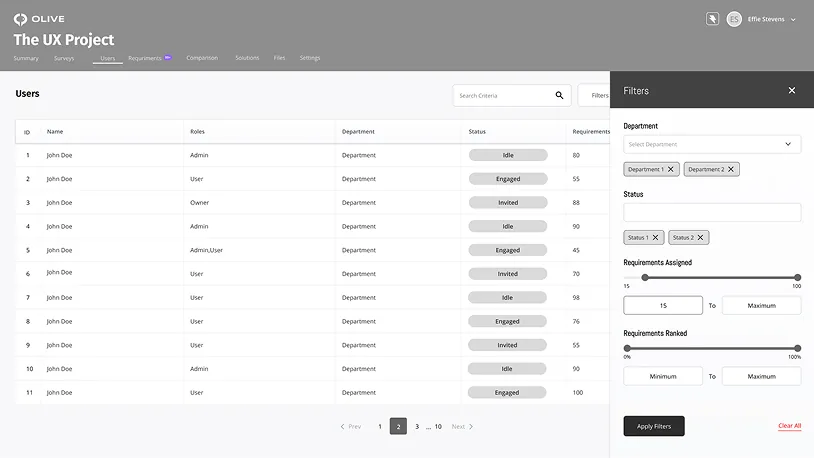Remove the Status 1 filter chip

(656, 237)
